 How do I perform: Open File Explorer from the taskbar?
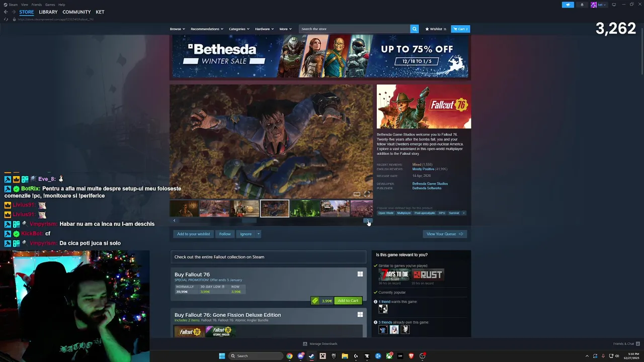tap(345, 356)
